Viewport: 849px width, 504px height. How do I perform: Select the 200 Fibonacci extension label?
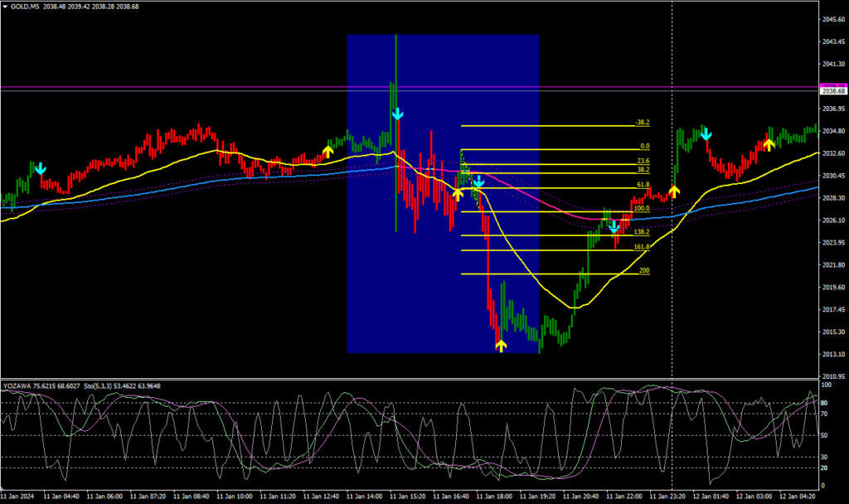[644, 270]
